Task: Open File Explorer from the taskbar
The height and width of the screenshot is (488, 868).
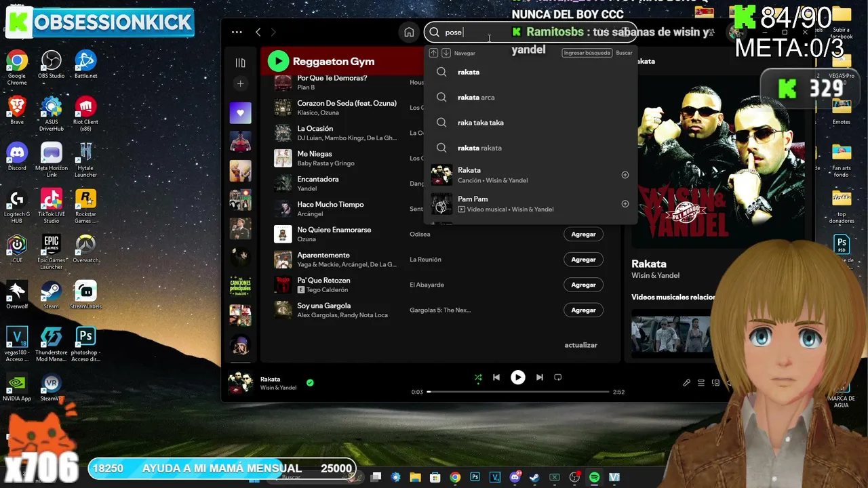Action: 415,477
